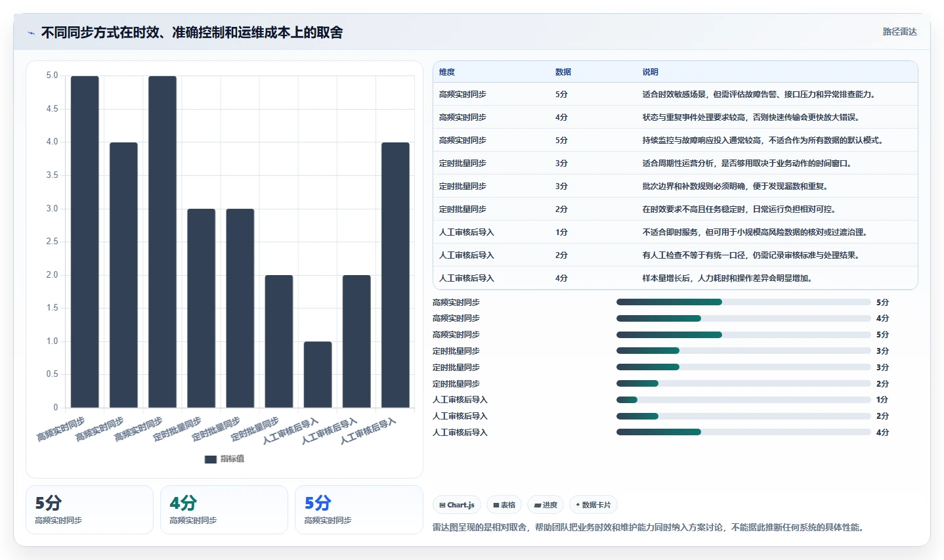This screenshot has height=560, width=944.
Task: Click the 维度 column header
Action: (x=447, y=72)
